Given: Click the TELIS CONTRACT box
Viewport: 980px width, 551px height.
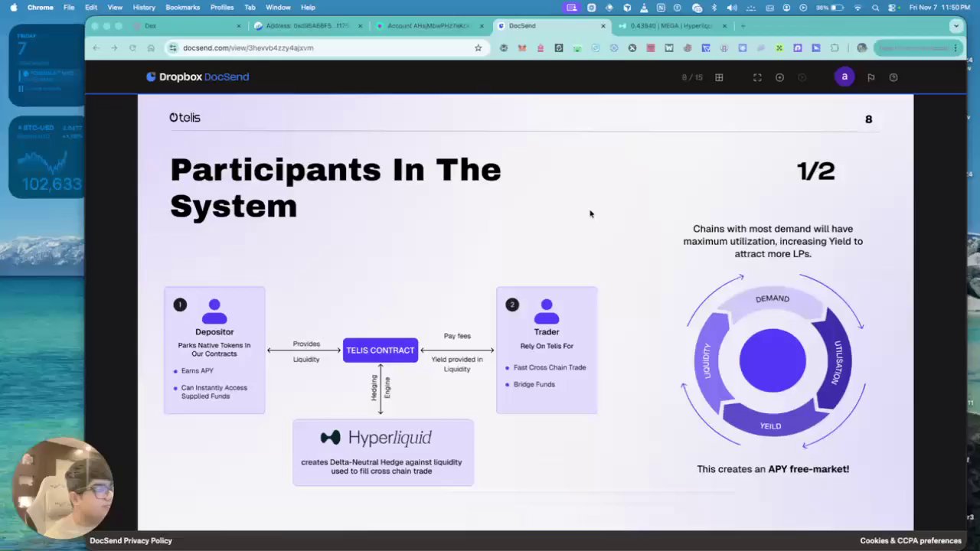Looking at the screenshot, I should [381, 350].
